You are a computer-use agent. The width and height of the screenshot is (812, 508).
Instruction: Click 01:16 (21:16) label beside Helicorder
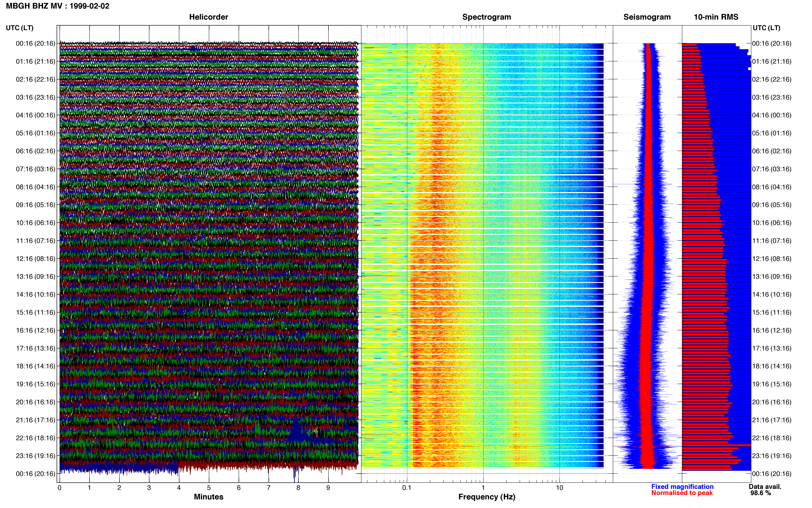click(x=35, y=61)
